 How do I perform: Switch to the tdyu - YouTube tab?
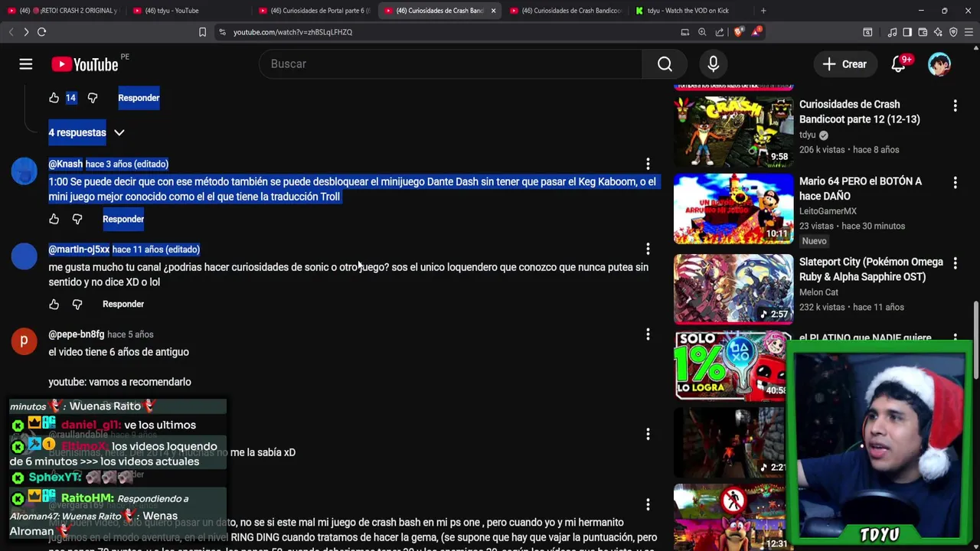[x=187, y=11]
